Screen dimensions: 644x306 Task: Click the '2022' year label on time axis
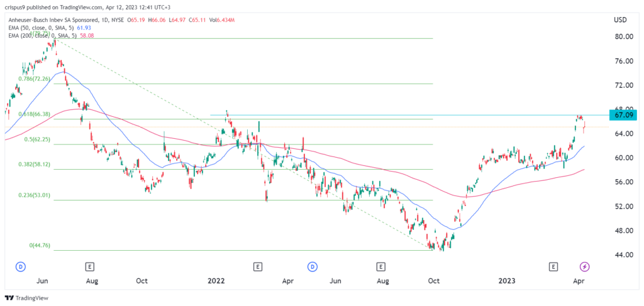pyautogui.click(x=216, y=281)
